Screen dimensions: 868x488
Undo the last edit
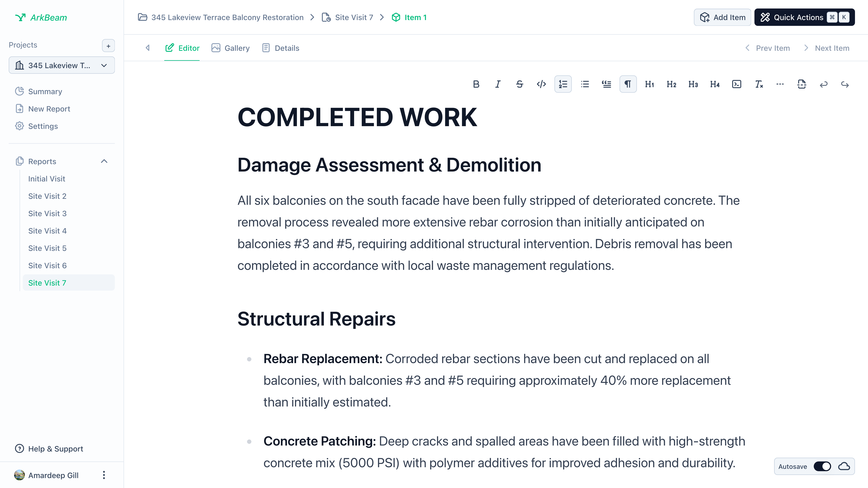[824, 84]
